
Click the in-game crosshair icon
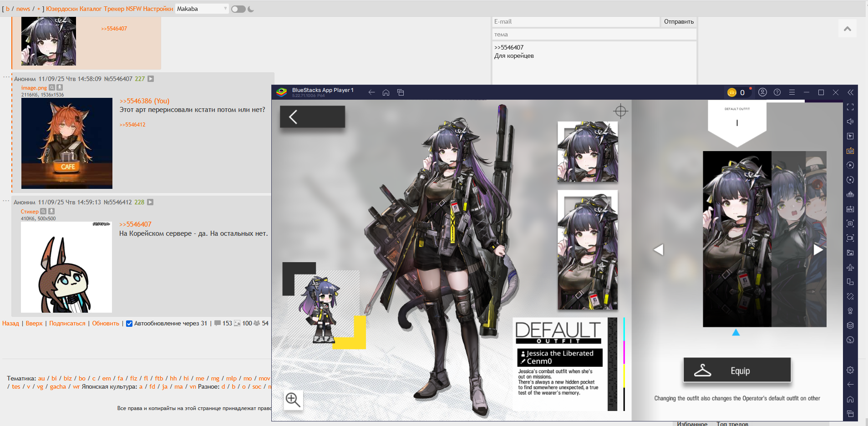(620, 111)
